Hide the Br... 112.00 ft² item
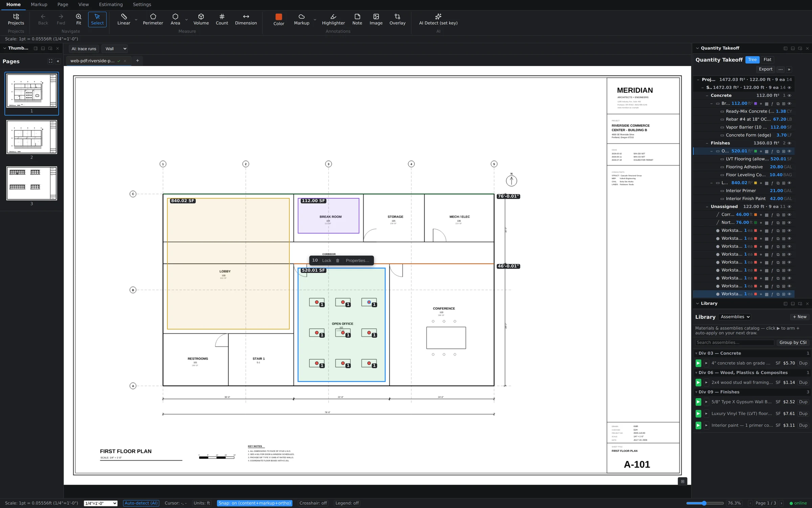Image resolution: width=812 pixels, height=508 pixels. point(789,104)
